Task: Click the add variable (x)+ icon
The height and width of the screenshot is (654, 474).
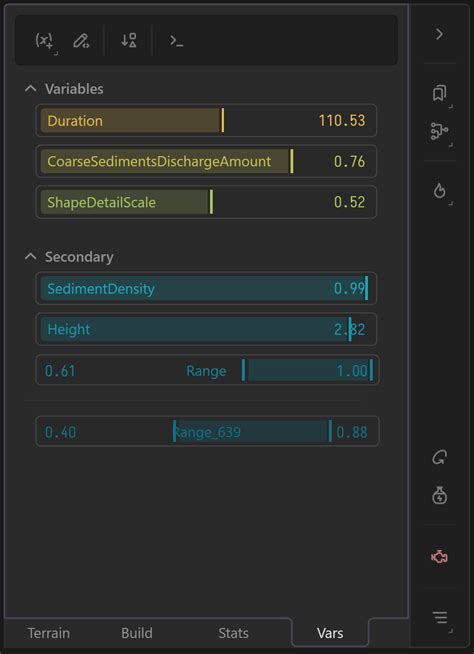Action: (x=44, y=40)
